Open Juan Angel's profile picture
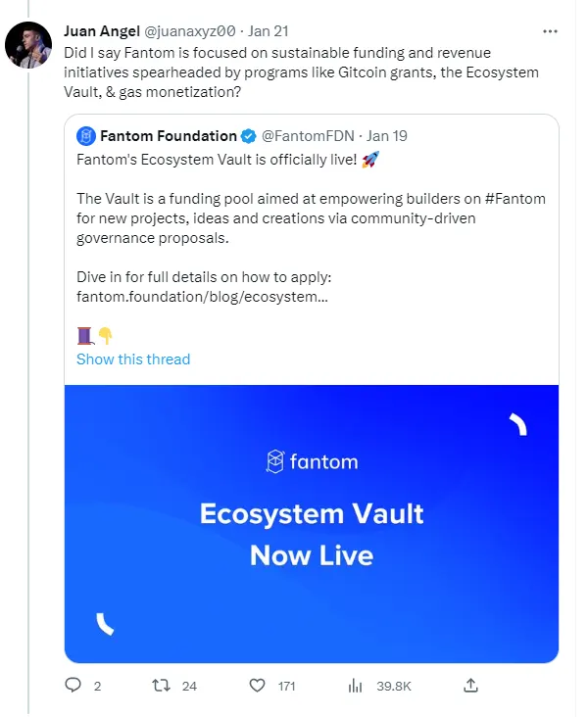This screenshot has height=717, width=588. pos(28,45)
